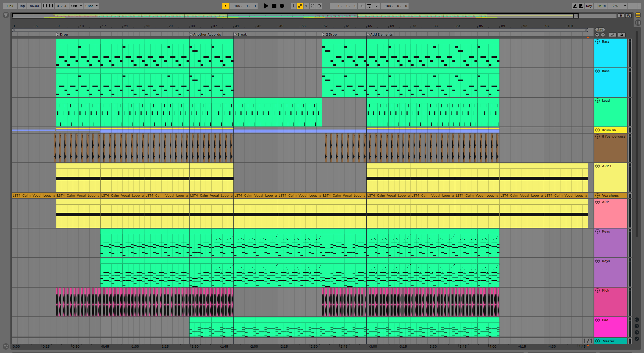Image resolution: width=644 pixels, height=353 pixels.
Task: Click the Set locator button
Action: [600, 30]
